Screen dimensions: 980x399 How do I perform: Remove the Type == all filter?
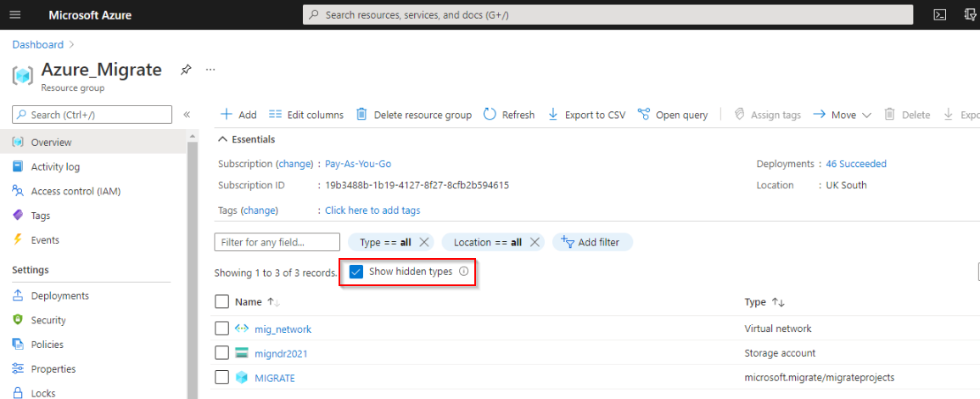pyautogui.click(x=423, y=242)
